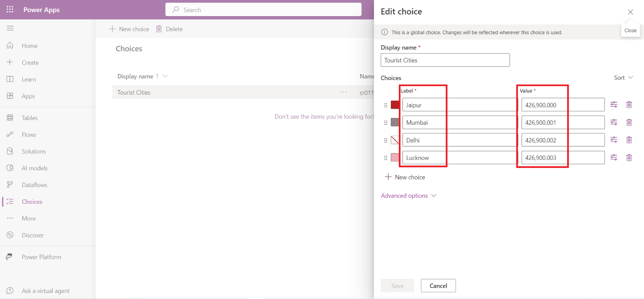
Task: Click the Cancel button
Action: [x=438, y=286]
